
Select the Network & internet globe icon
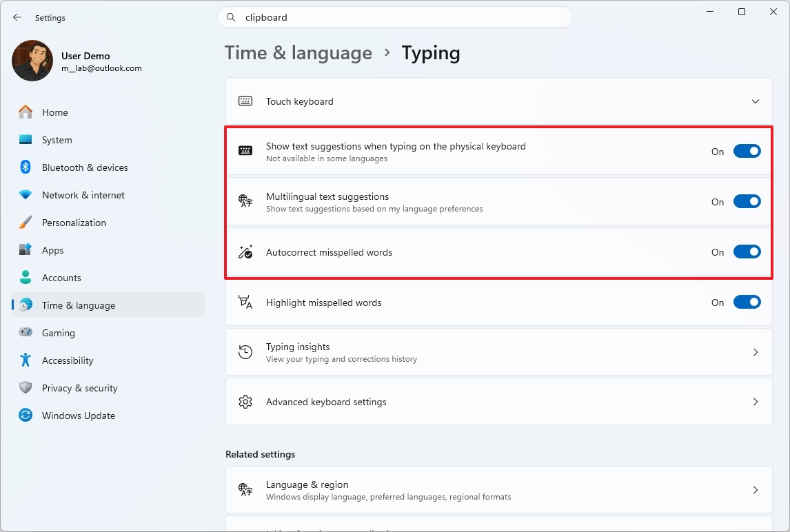pos(24,195)
